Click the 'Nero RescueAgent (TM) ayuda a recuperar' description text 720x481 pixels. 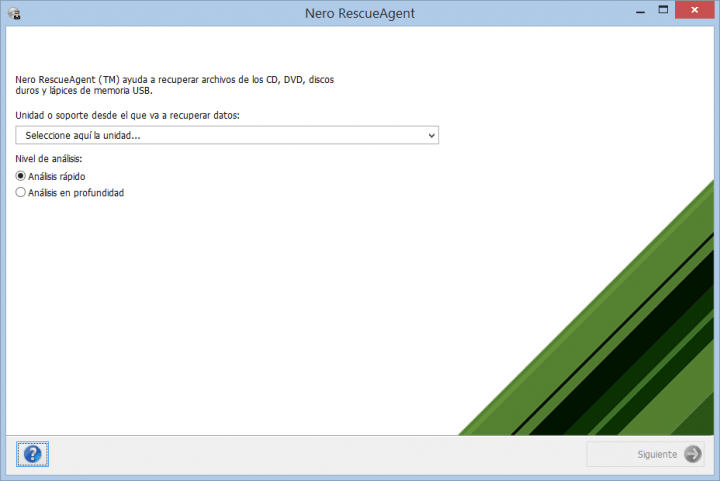click(x=174, y=85)
